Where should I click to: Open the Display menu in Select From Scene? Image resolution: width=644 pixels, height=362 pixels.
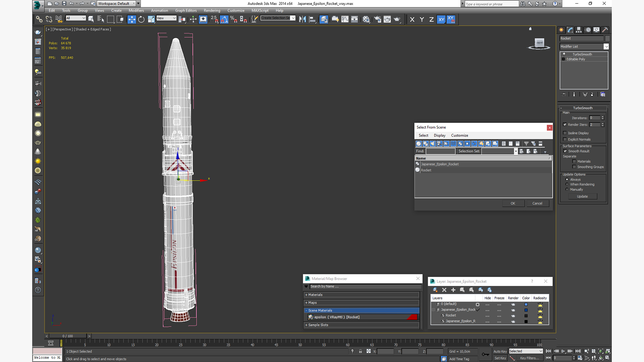pos(439,135)
